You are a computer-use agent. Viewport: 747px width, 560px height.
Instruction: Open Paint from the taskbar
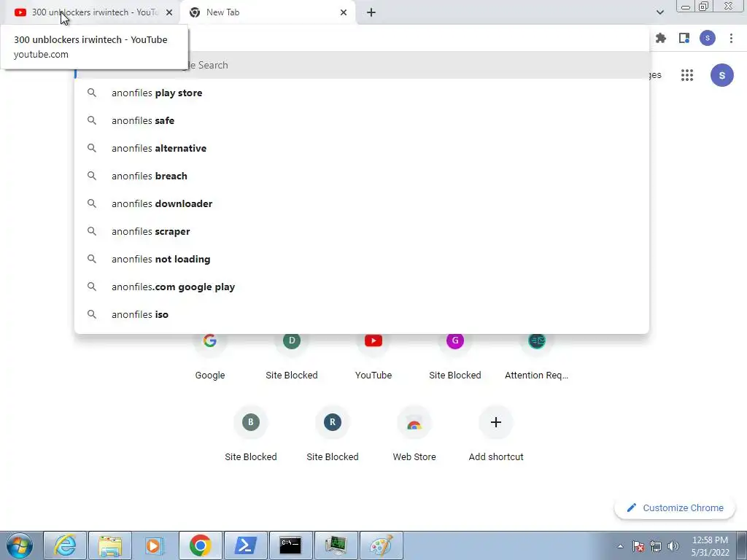[x=381, y=545]
